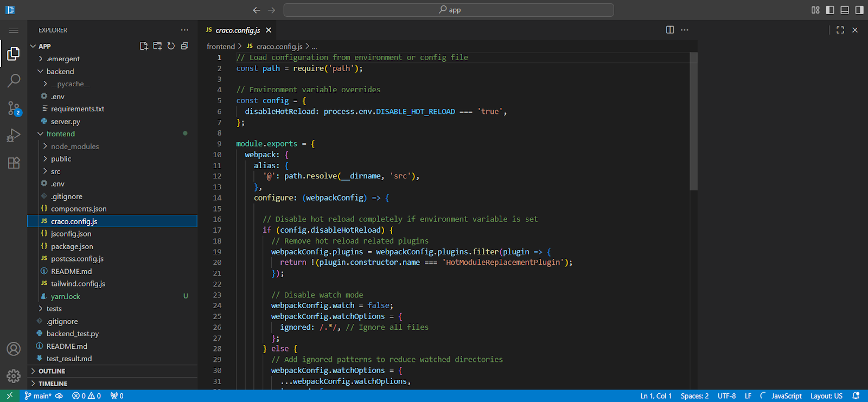868x402 pixels.
Task: Open the Manage gear icon
Action: 14,375
